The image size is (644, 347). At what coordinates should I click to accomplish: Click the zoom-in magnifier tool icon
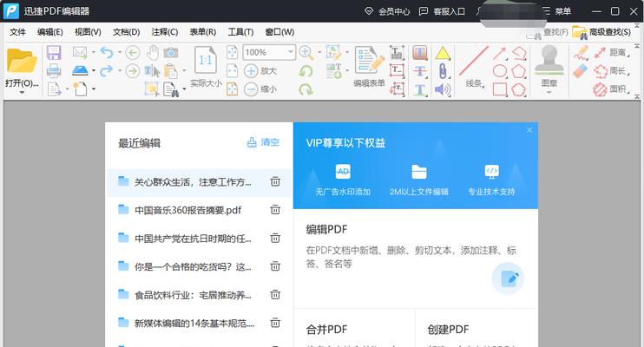coord(306,52)
